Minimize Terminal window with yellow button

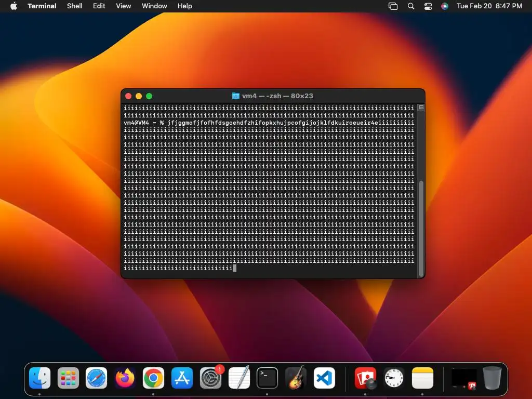click(138, 96)
